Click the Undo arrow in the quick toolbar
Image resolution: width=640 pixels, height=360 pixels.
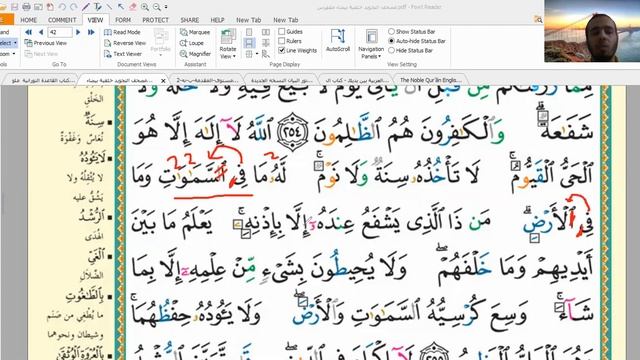tap(62, 7)
